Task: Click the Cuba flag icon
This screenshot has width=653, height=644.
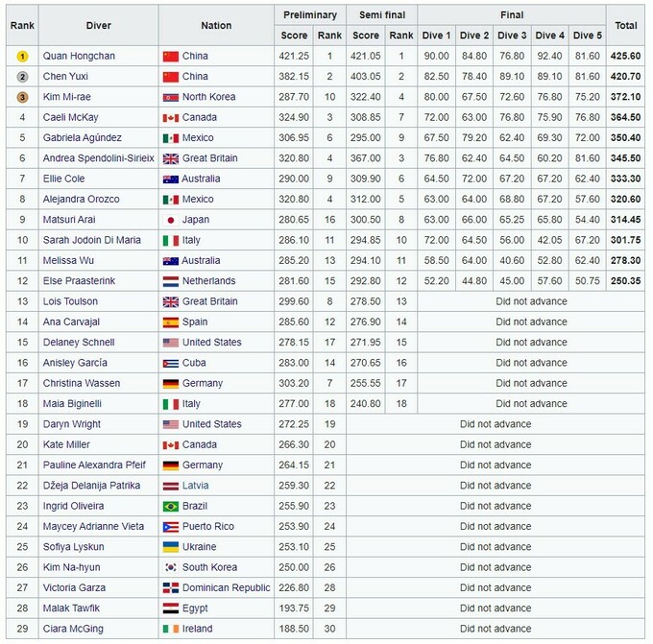Action: 171,363
